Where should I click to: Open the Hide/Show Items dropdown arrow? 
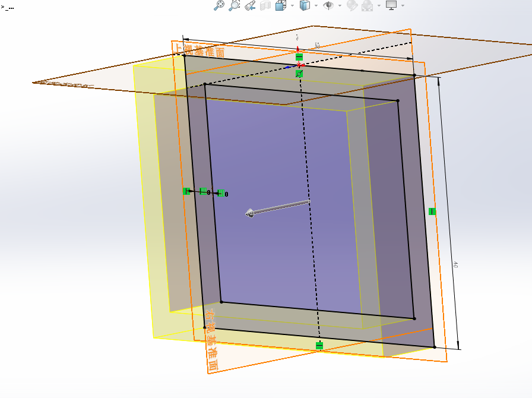340,5
